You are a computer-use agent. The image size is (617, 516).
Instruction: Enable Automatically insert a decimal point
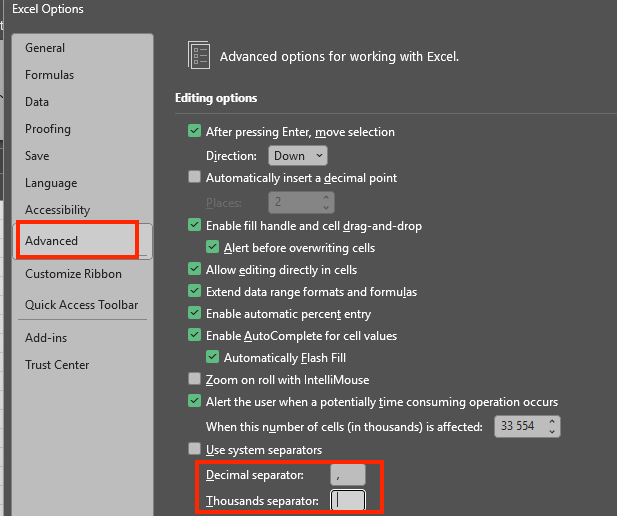coord(194,178)
